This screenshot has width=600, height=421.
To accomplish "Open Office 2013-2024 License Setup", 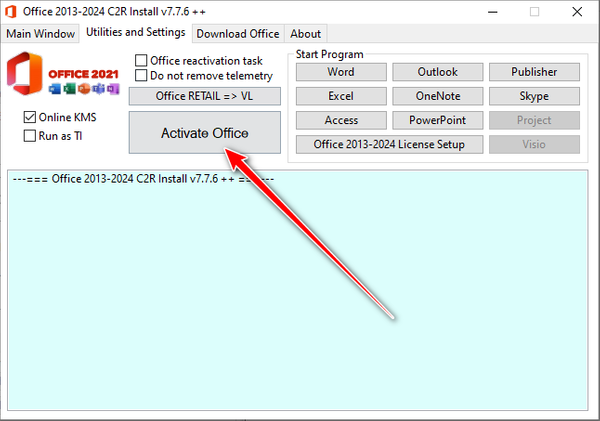I will click(x=390, y=144).
